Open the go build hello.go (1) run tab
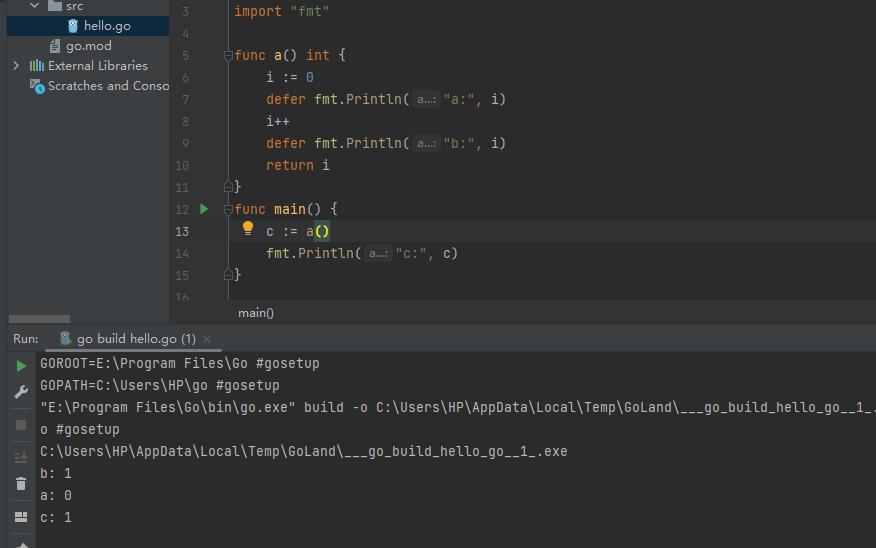 136,339
